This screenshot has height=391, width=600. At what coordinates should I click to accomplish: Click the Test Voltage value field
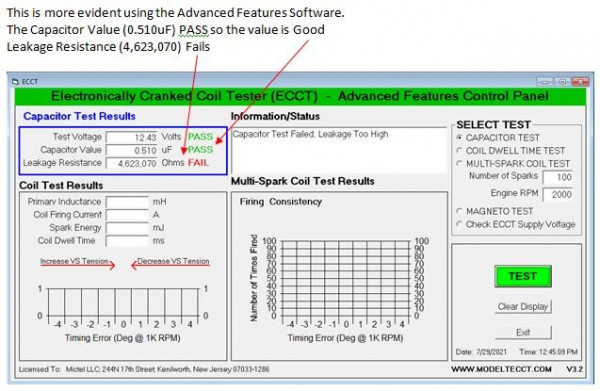(132, 137)
